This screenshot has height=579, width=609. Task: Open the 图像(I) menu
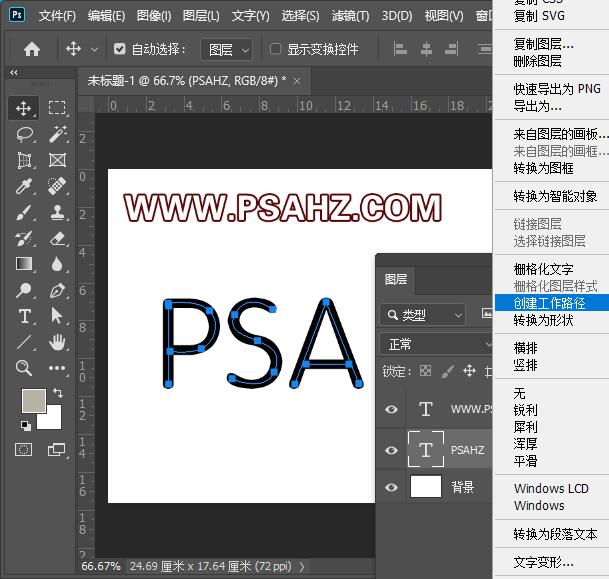[154, 16]
